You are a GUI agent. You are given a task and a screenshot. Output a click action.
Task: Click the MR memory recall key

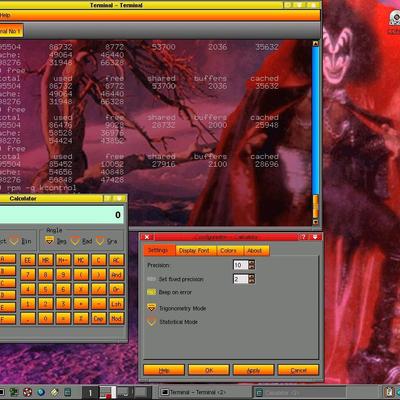(45, 260)
